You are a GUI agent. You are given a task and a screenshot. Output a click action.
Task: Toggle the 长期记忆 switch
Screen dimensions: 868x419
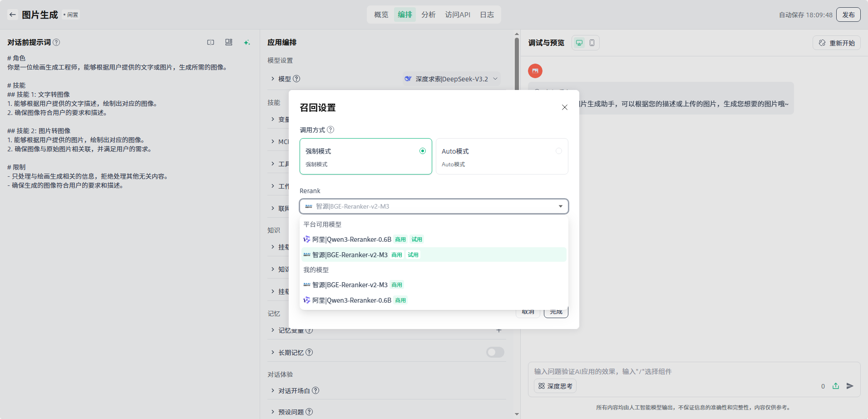[495, 352]
